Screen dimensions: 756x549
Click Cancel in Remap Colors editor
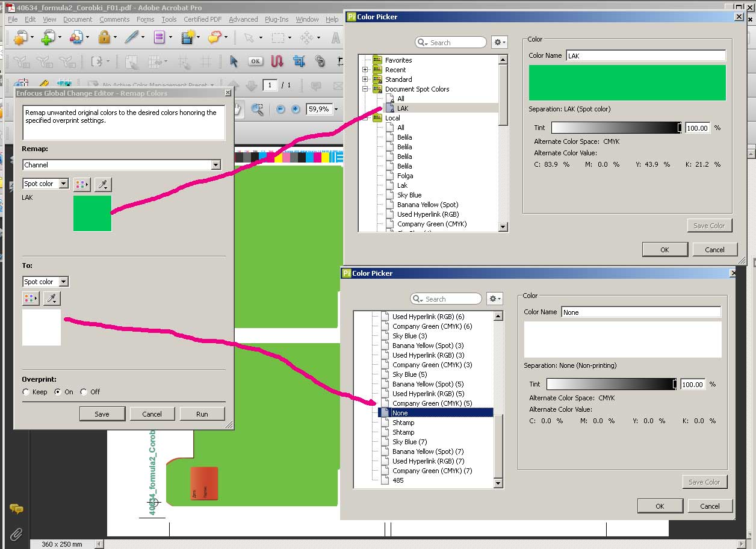pos(152,414)
